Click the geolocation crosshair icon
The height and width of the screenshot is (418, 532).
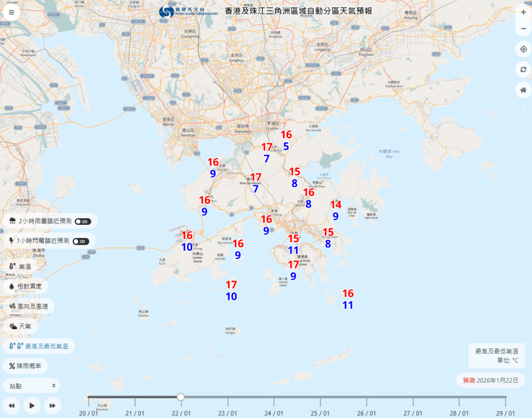[x=523, y=48]
